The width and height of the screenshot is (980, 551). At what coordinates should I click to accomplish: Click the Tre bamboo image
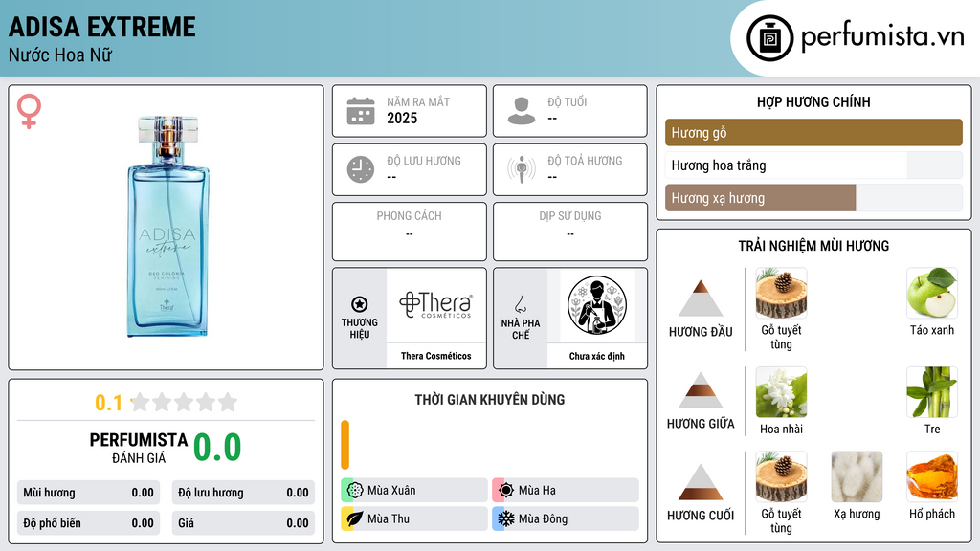click(x=932, y=392)
